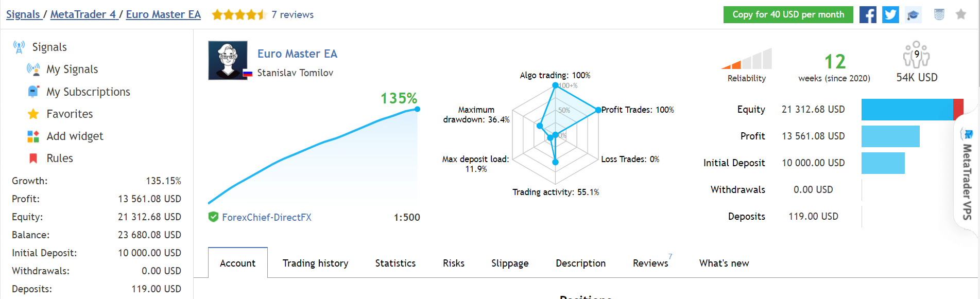Open the Signals antenna icon
The height and width of the screenshot is (299, 980).
point(19,47)
